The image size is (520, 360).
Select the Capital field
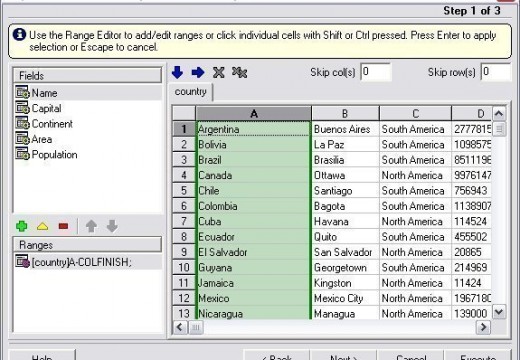[88, 108]
